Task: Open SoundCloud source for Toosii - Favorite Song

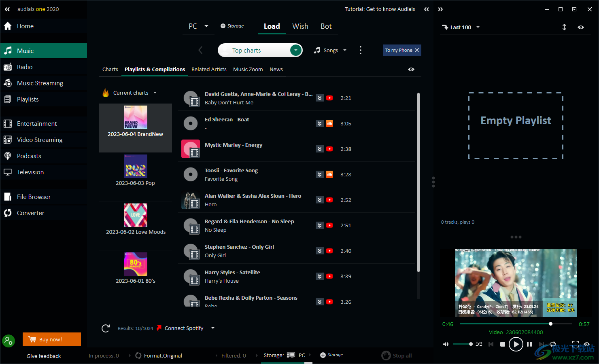Action: point(329,174)
